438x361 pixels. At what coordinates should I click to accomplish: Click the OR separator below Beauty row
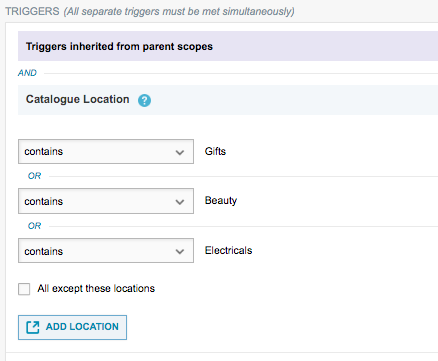pyautogui.click(x=34, y=226)
